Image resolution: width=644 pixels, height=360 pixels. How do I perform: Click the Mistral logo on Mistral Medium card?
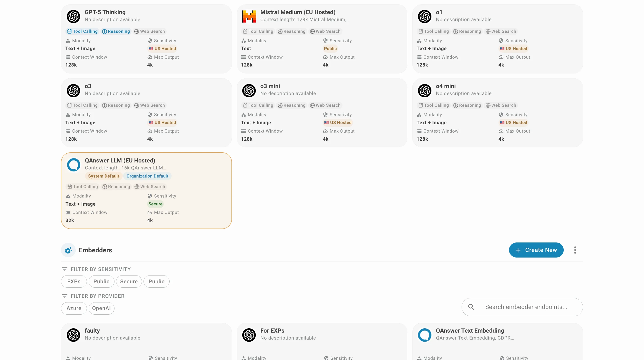point(249,16)
